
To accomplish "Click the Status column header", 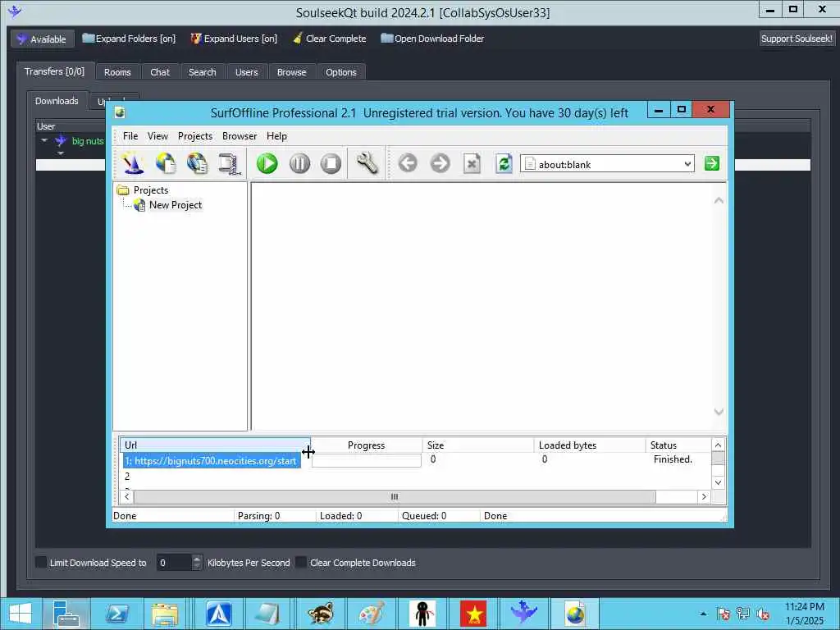I will pos(678,445).
